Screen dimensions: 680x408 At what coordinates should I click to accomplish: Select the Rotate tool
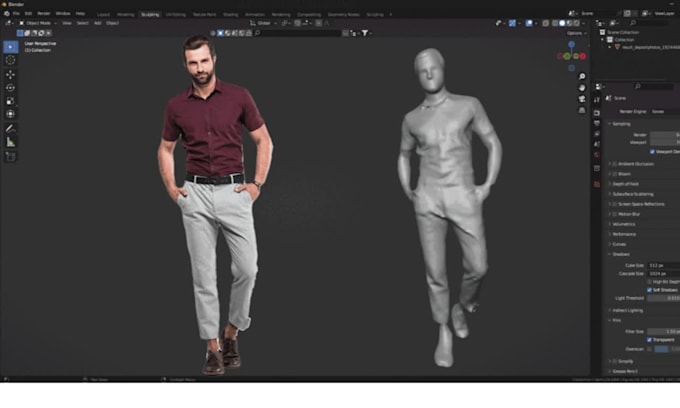[10, 88]
